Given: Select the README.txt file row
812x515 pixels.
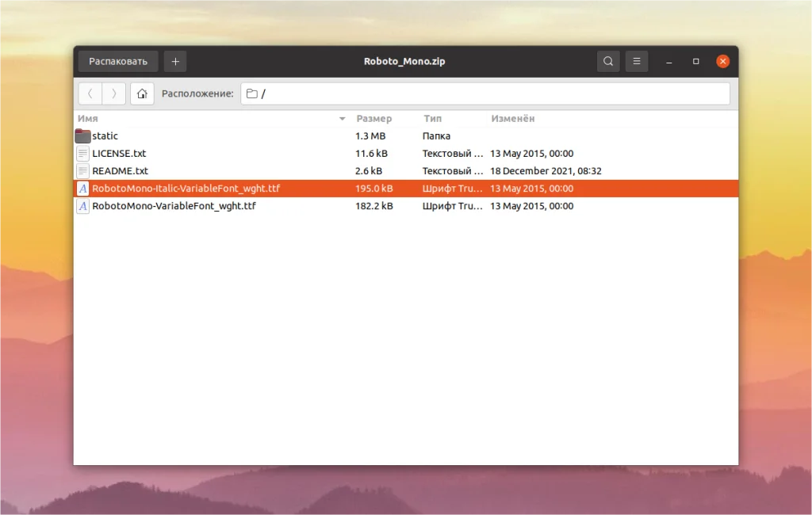Looking at the screenshot, I should pyautogui.click(x=238, y=170).
